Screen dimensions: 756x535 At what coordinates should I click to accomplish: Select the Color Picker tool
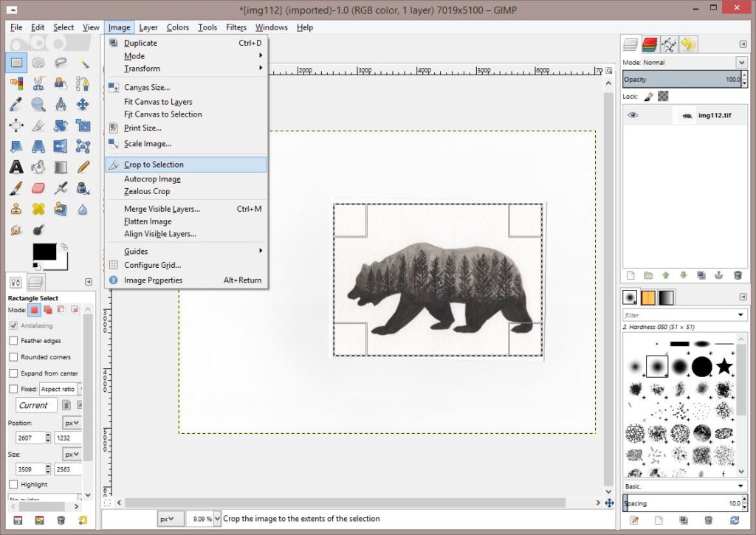16,104
